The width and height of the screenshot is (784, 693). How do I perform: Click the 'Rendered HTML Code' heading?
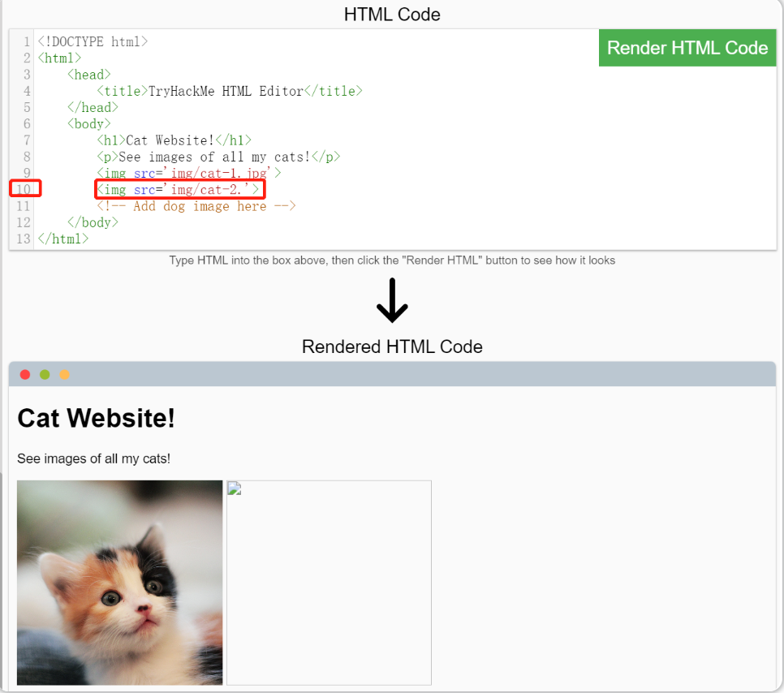392,346
